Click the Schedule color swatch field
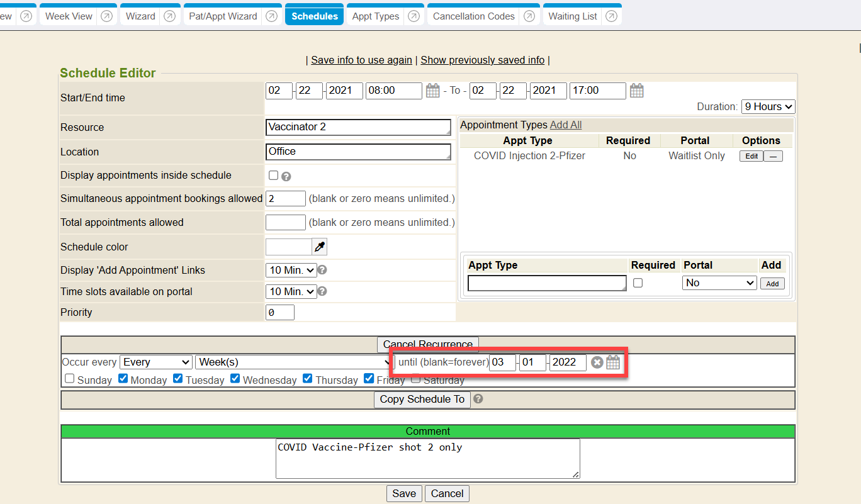Viewport: 861px width, 504px height. click(x=288, y=247)
